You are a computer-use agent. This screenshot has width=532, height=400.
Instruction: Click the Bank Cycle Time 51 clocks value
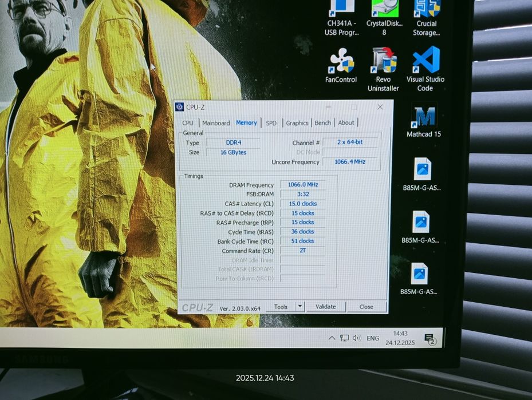[303, 241]
